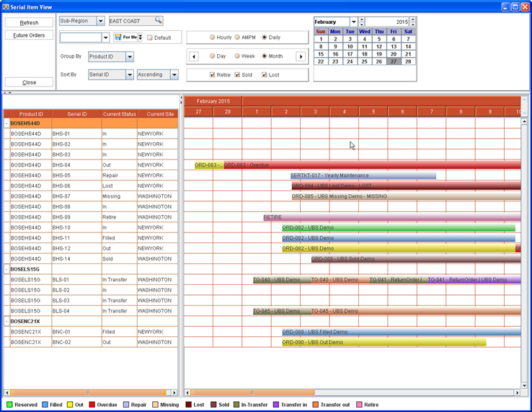Click the Future Orders button
Screen dimensions: 532x412
point(29,35)
